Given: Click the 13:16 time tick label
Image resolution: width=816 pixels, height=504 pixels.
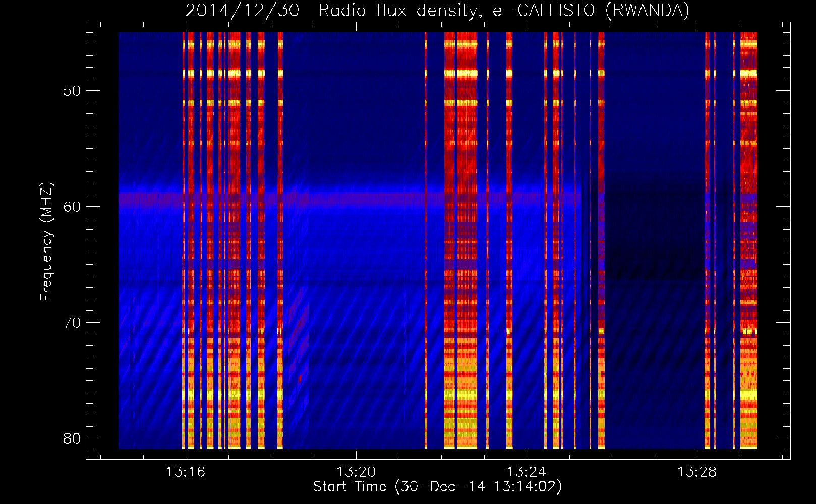Looking at the screenshot, I should tap(186, 472).
